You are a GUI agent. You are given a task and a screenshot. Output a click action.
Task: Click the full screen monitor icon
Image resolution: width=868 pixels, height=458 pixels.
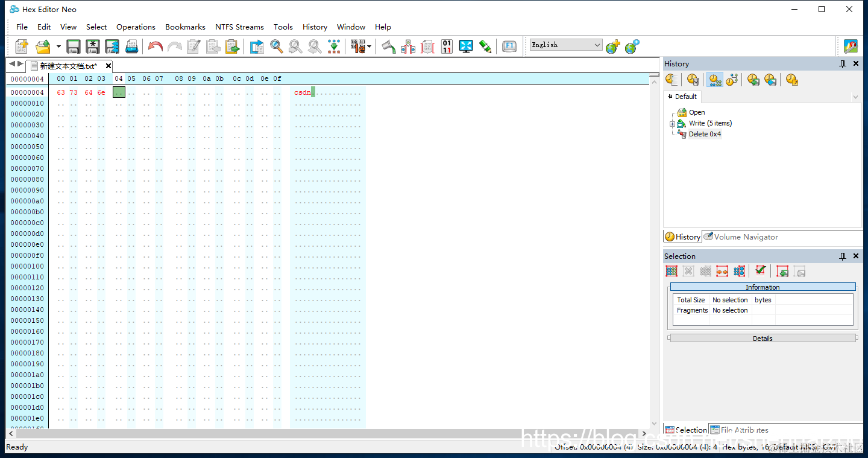pyautogui.click(x=466, y=46)
